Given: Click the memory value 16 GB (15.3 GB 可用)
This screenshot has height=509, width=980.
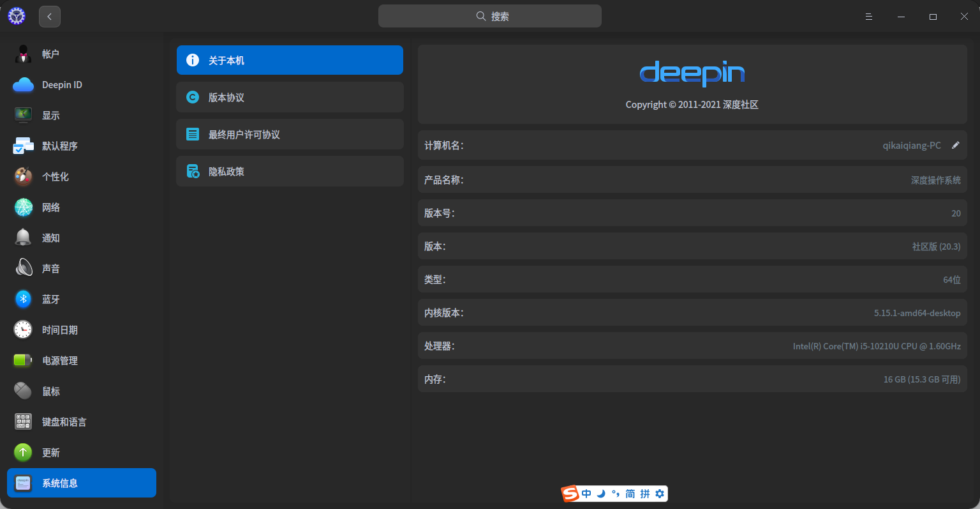Looking at the screenshot, I should [x=922, y=379].
